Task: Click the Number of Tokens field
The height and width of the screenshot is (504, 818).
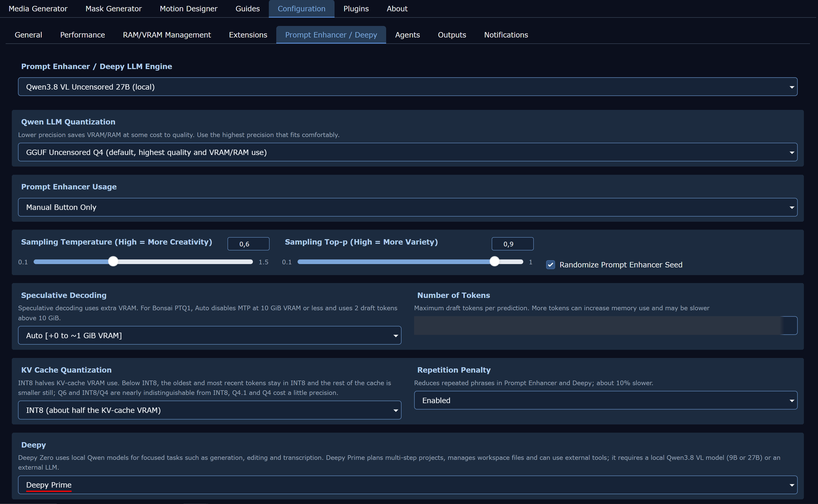Action: coord(606,326)
